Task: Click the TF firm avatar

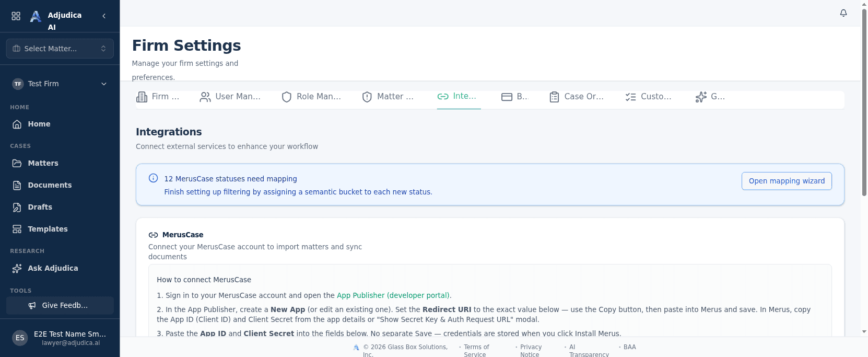Action: pos(18,84)
